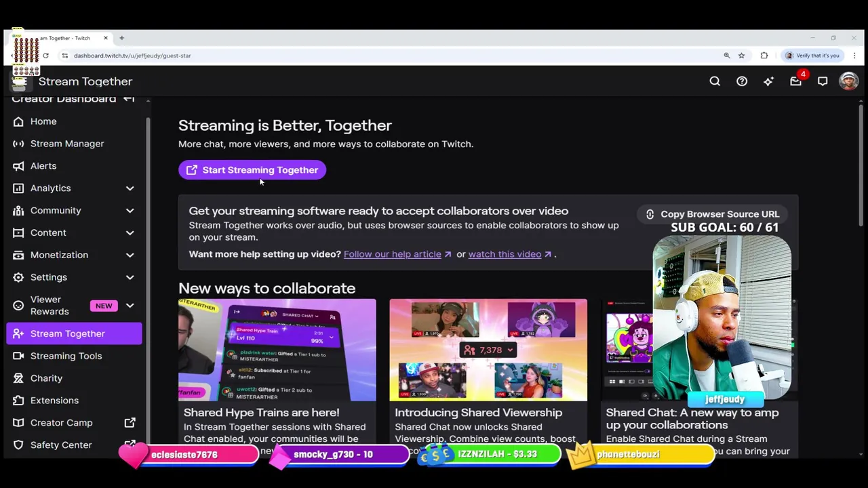Click the Start Streaming Together button
This screenshot has width=868, height=488.
pyautogui.click(x=252, y=170)
